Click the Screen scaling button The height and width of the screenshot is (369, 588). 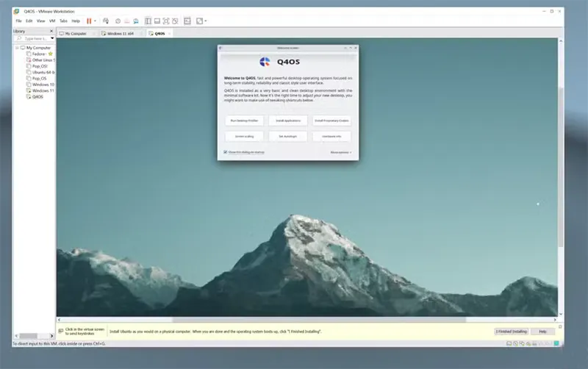click(x=244, y=136)
